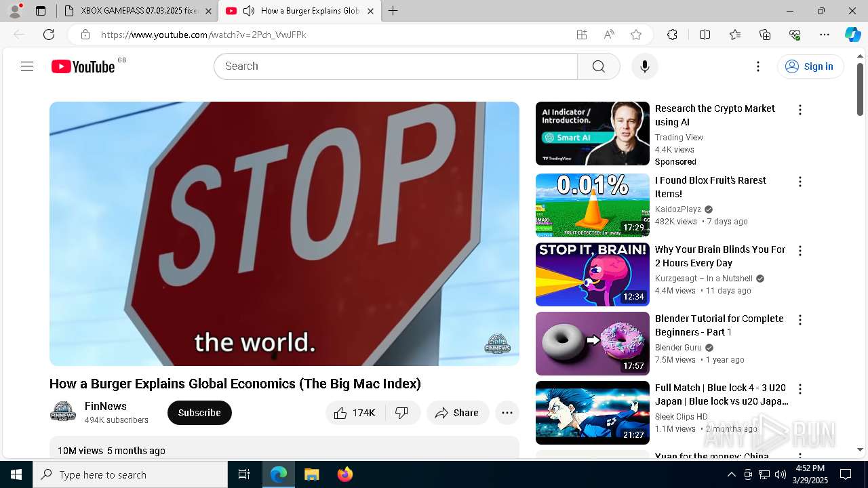Click the search magnifier button
Screen dimensions: 868x488
click(x=598, y=66)
